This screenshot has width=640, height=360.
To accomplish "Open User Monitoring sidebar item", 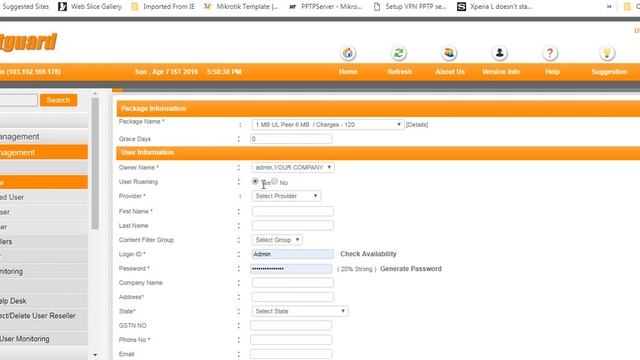I will pyautogui.click(x=44, y=339).
